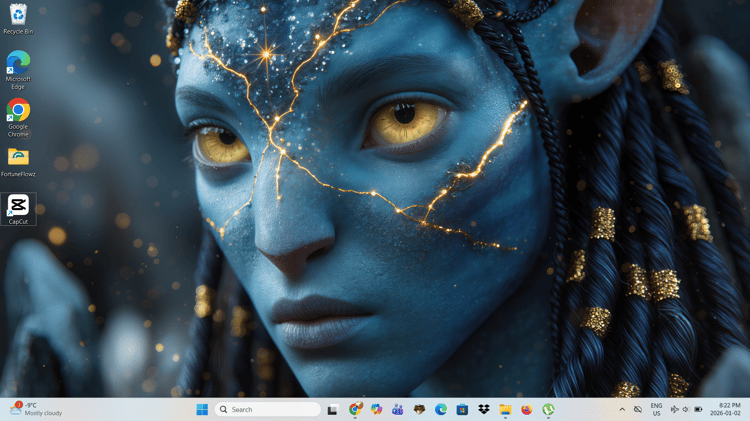Open Microsoft Store from the taskbar

[x=462, y=410]
